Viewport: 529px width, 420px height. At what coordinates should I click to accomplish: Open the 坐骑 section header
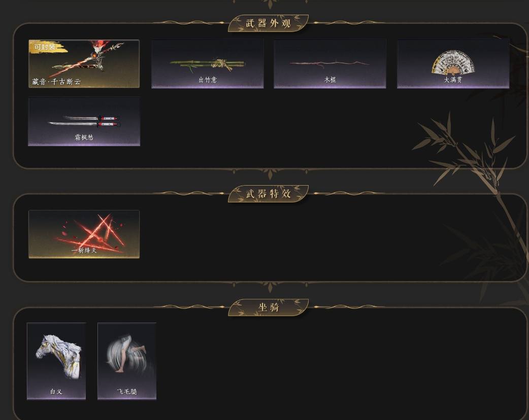click(268, 307)
